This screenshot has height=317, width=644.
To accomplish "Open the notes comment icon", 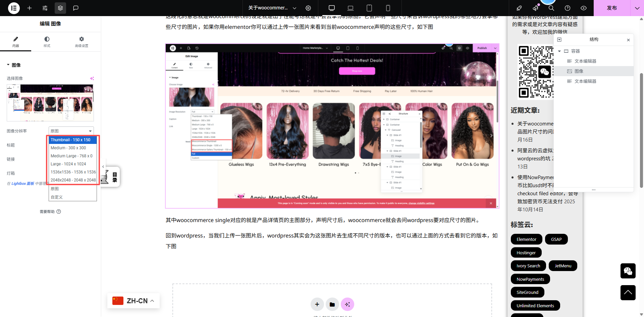I will pyautogui.click(x=76, y=8).
